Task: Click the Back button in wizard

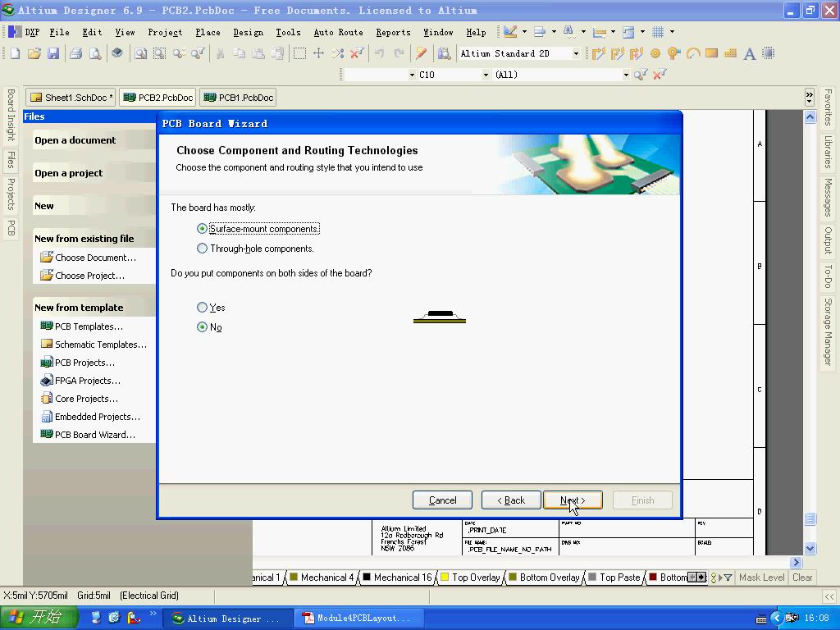Action: (511, 500)
